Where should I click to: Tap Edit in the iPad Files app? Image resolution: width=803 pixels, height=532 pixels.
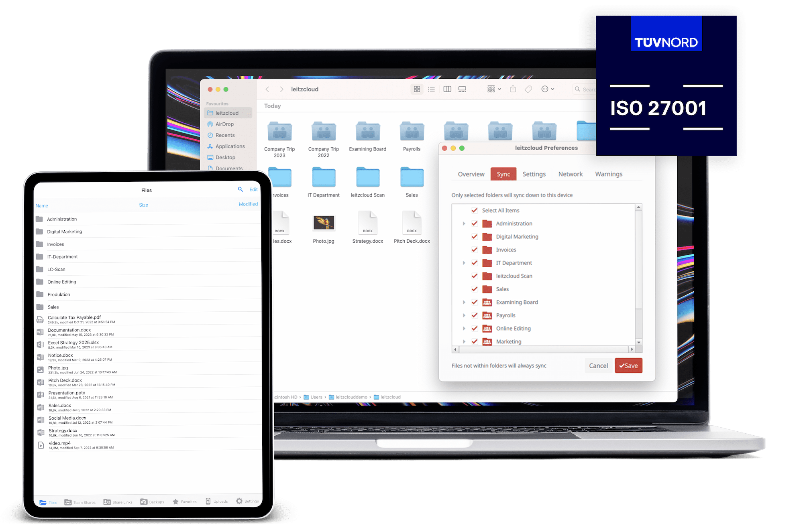[x=253, y=189]
